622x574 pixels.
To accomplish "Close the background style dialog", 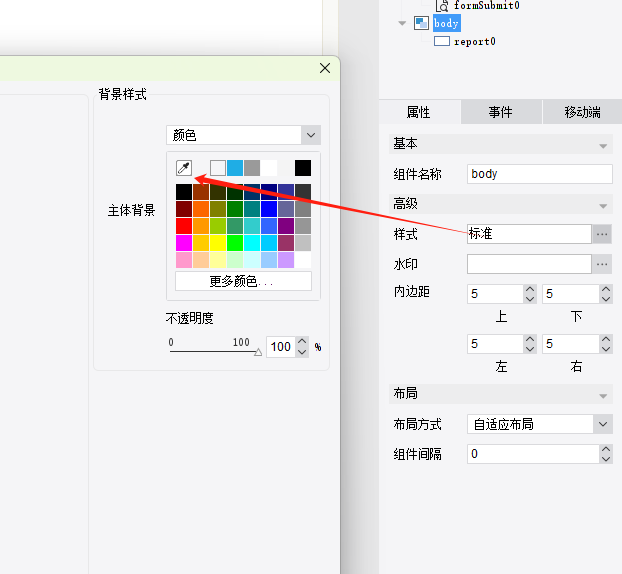I will coord(325,68).
